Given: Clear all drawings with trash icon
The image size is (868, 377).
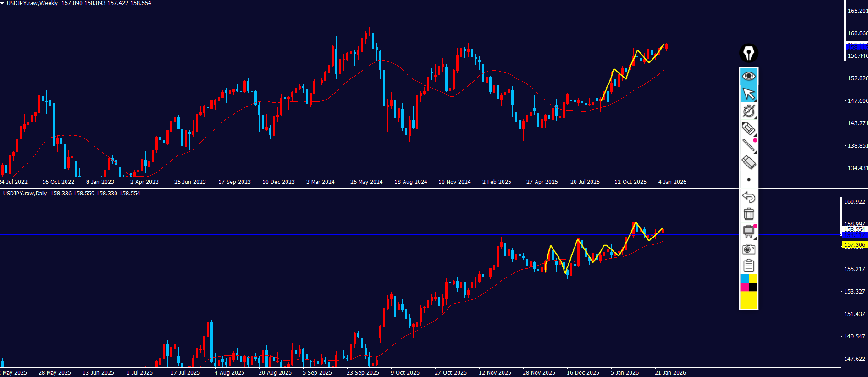Looking at the screenshot, I should (748, 214).
